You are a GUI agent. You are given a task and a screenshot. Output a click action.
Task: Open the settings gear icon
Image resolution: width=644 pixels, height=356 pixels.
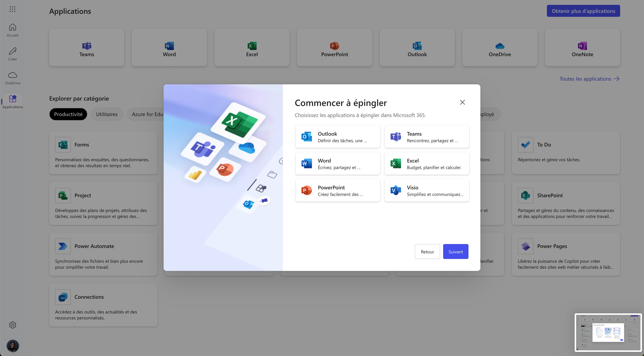coord(12,325)
